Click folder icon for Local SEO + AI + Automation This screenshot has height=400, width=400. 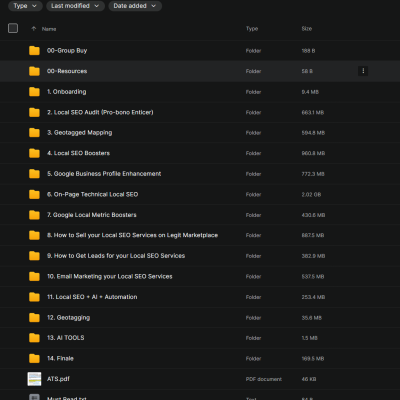34,297
